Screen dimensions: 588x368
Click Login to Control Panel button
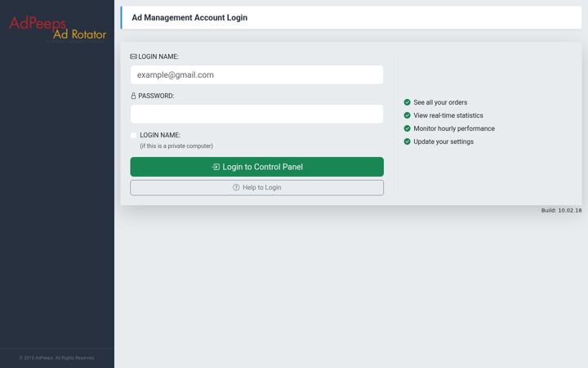pyautogui.click(x=257, y=167)
